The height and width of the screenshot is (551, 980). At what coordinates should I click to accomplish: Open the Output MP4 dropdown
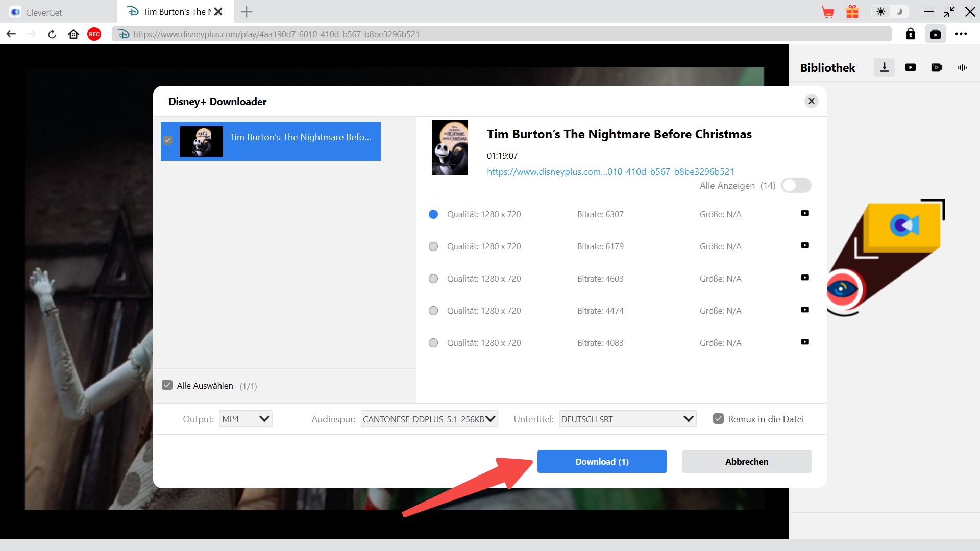(246, 419)
